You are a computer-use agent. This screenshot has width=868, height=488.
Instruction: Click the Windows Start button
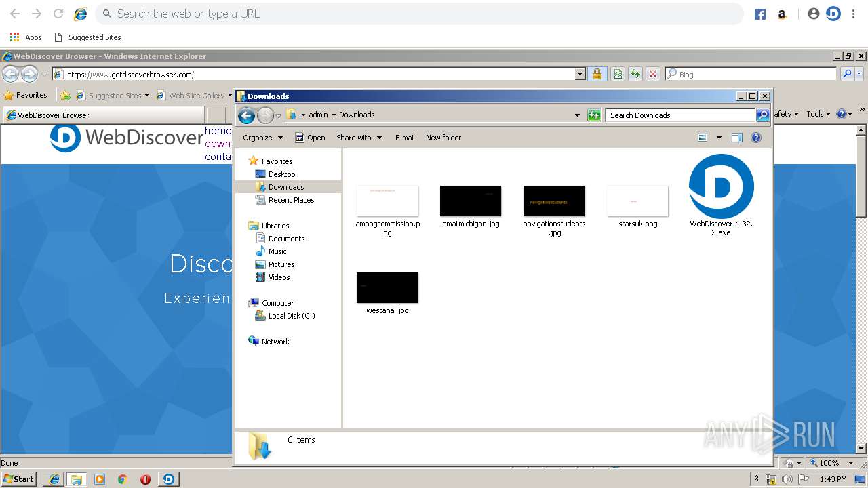pyautogui.click(x=19, y=479)
